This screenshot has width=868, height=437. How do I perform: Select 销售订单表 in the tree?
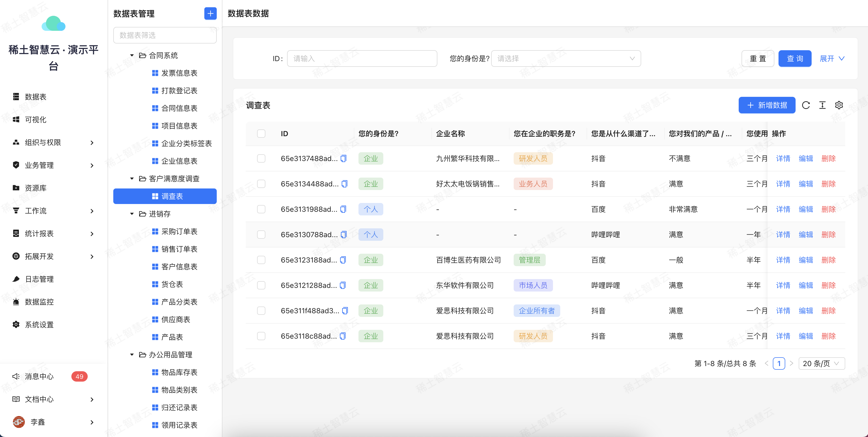pos(179,249)
